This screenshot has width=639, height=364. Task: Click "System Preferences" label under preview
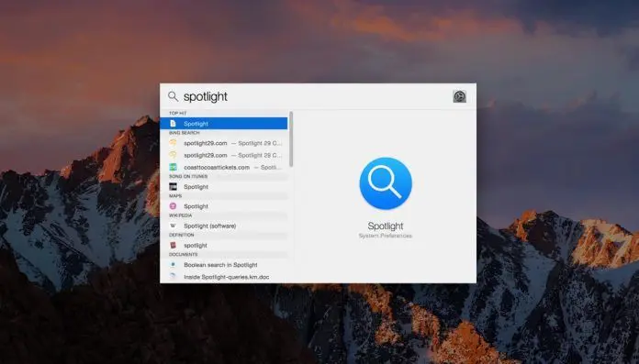tap(385, 236)
